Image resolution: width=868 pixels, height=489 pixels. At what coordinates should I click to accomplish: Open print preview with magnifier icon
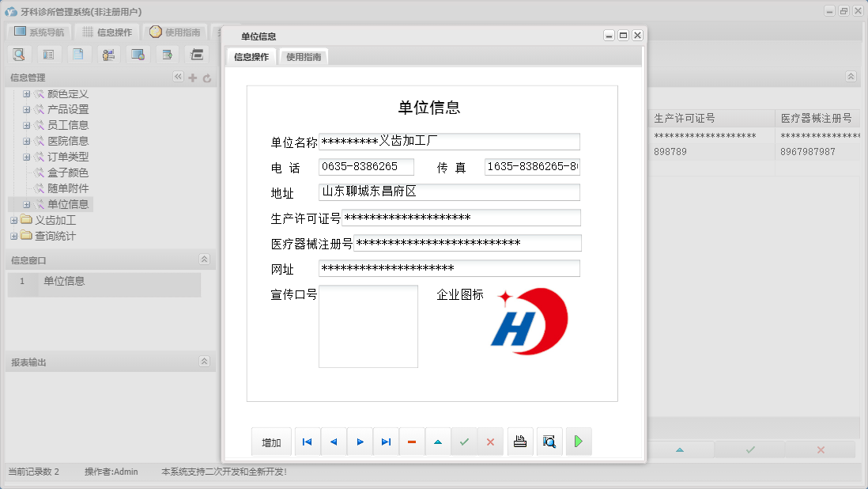click(549, 442)
